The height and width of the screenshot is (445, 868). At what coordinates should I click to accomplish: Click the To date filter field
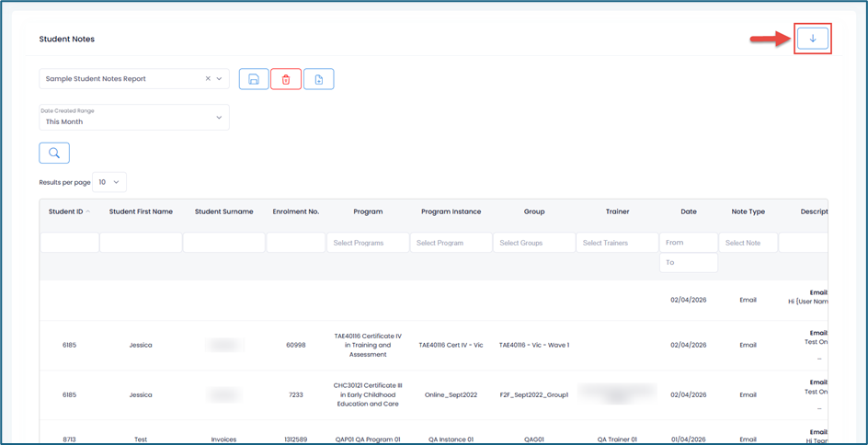click(688, 263)
